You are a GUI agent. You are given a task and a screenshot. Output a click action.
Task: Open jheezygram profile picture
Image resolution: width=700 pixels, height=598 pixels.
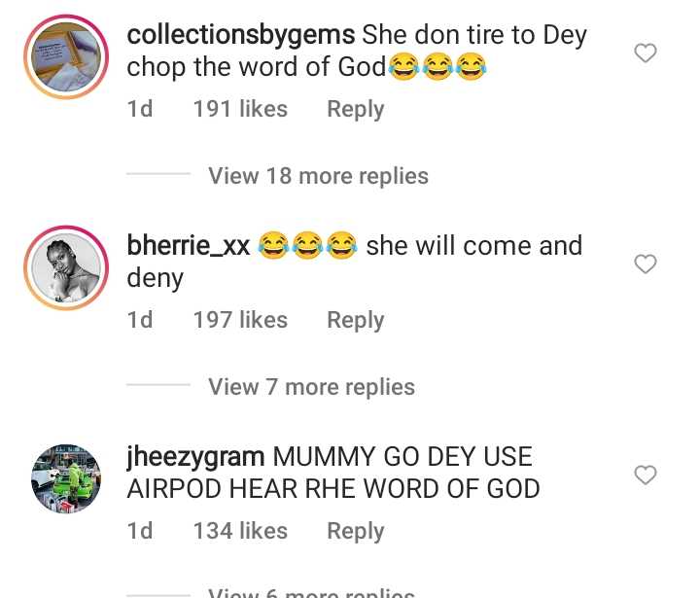[66, 478]
